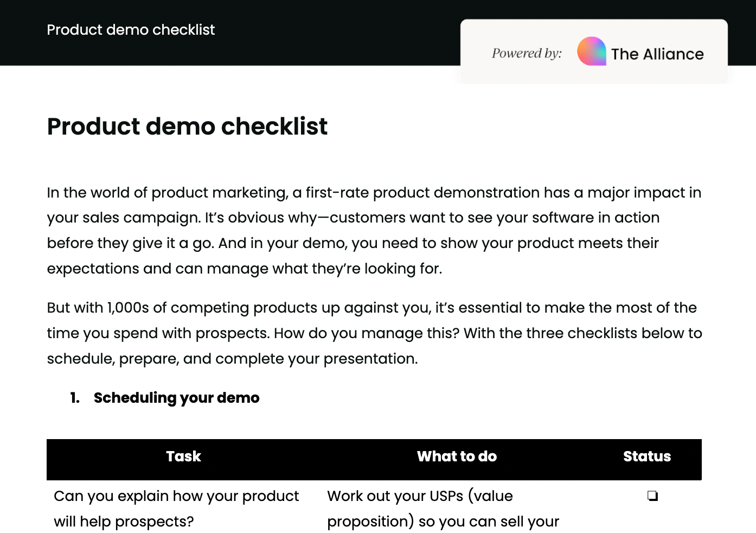Click the small header title in the dark bar

131,30
